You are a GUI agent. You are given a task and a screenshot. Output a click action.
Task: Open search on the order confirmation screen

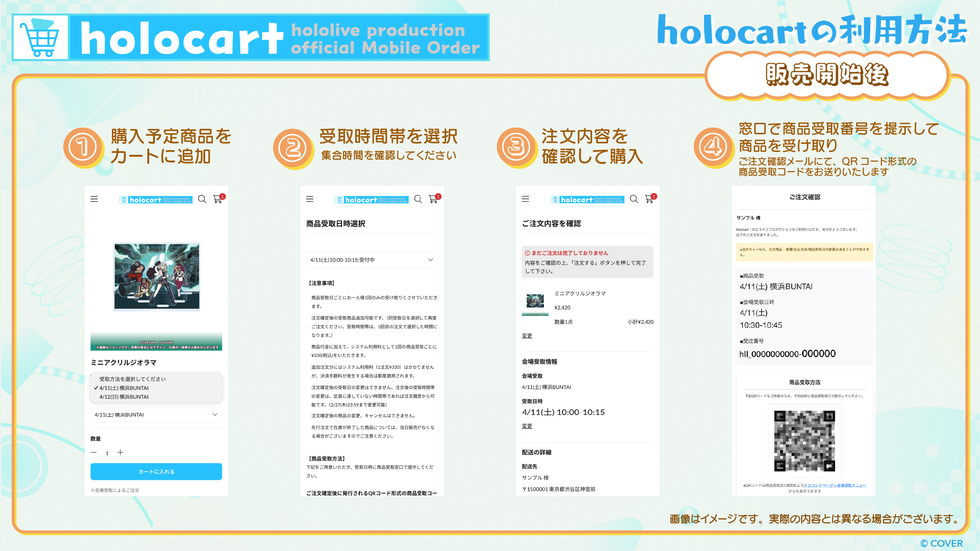[634, 199]
